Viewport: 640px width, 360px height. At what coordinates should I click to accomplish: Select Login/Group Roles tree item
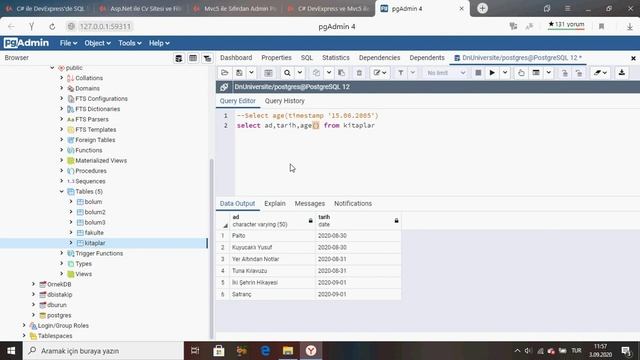[x=63, y=326]
